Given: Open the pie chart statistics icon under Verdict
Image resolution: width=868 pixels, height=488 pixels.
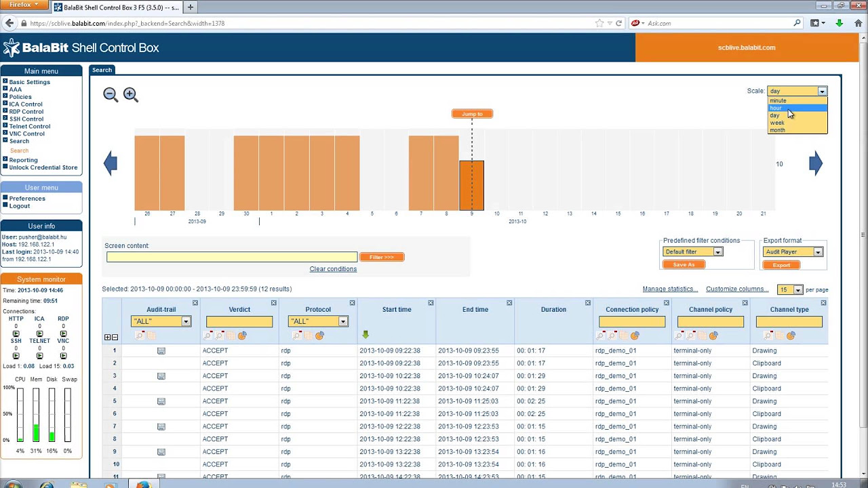Looking at the screenshot, I should (x=242, y=335).
